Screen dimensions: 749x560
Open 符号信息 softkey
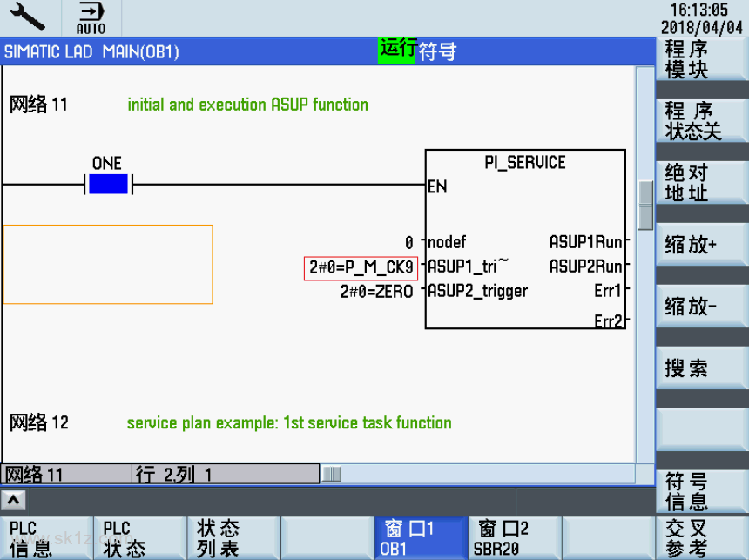coord(701,492)
